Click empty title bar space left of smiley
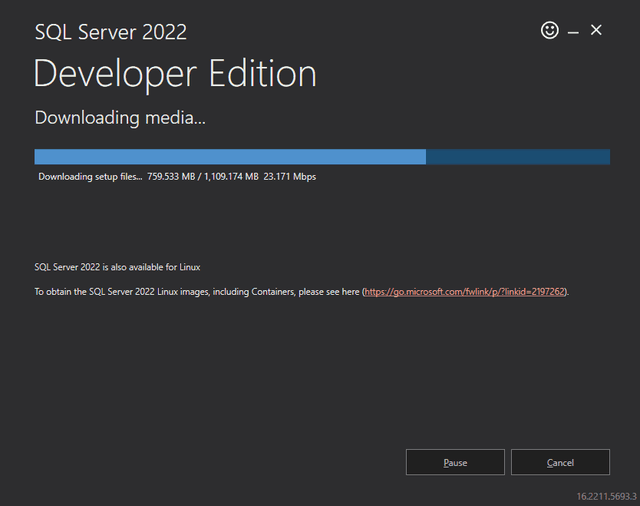The width and height of the screenshot is (640, 506). click(x=380, y=30)
